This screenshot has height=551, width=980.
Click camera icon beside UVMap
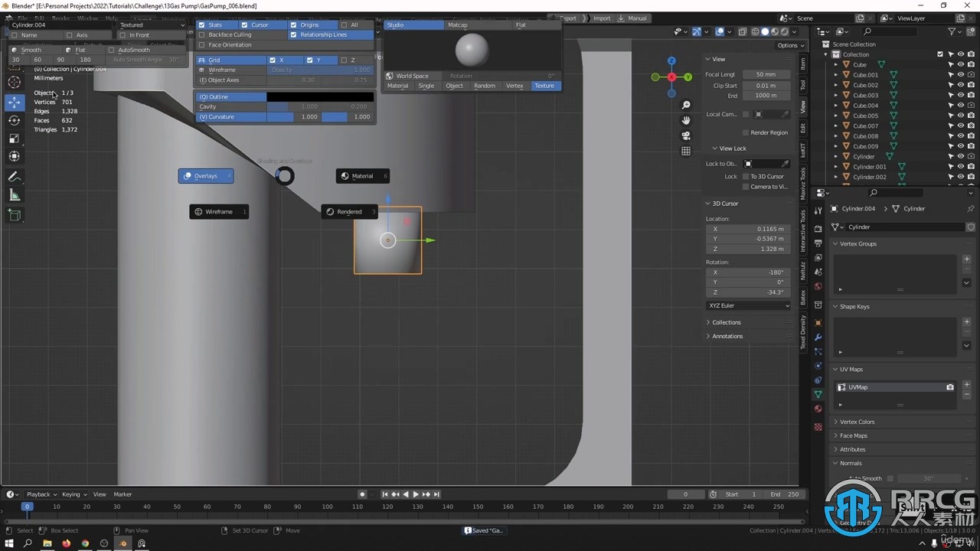[x=950, y=387]
